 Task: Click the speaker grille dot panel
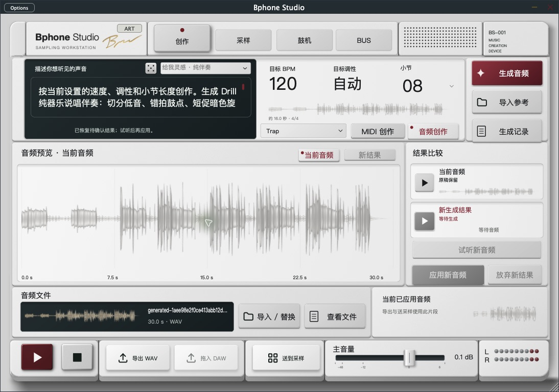(440, 37)
